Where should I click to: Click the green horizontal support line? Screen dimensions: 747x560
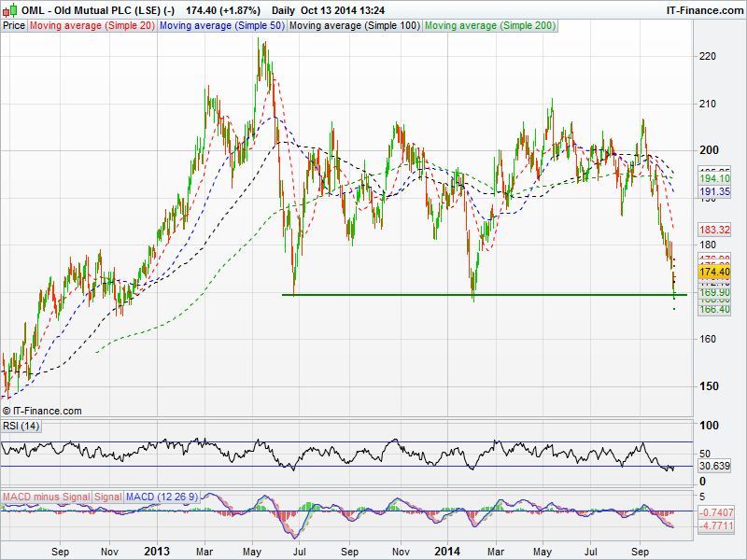467,295
